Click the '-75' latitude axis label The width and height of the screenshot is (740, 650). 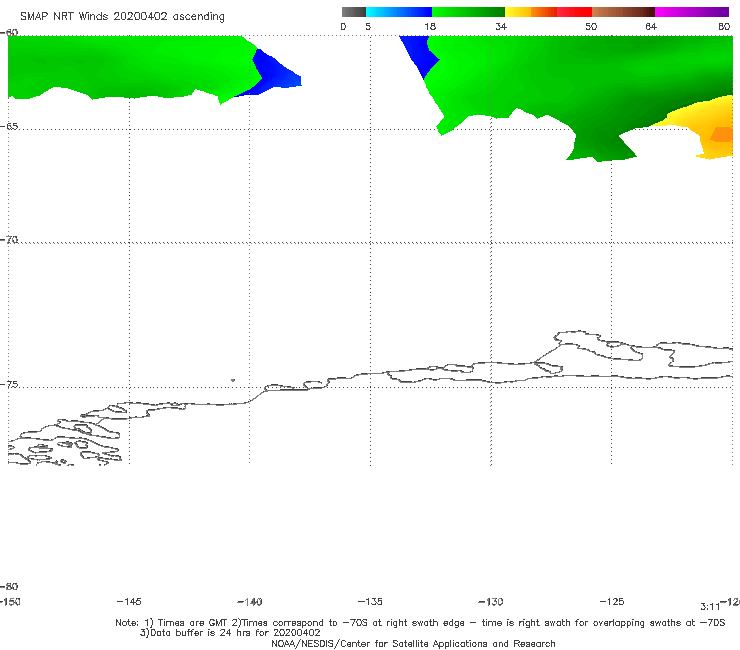tap(9, 385)
